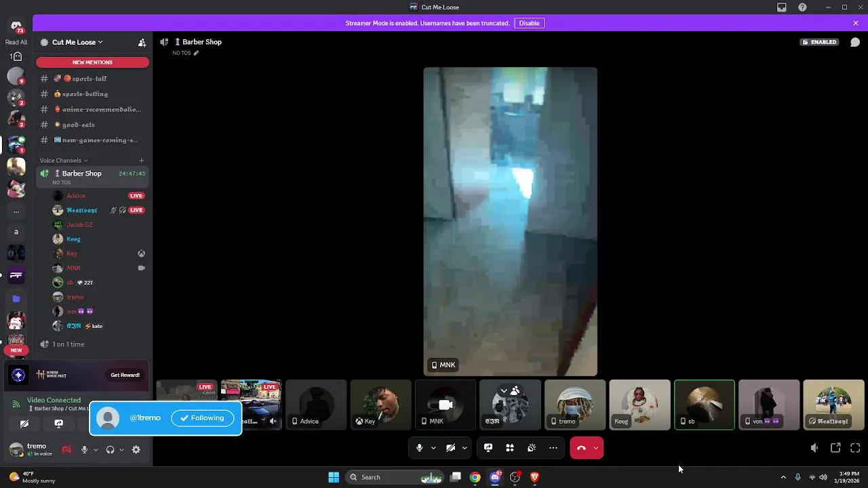This screenshot has width=868, height=488.
Task: Open camera options arrow in call bar
Action: tap(465, 448)
